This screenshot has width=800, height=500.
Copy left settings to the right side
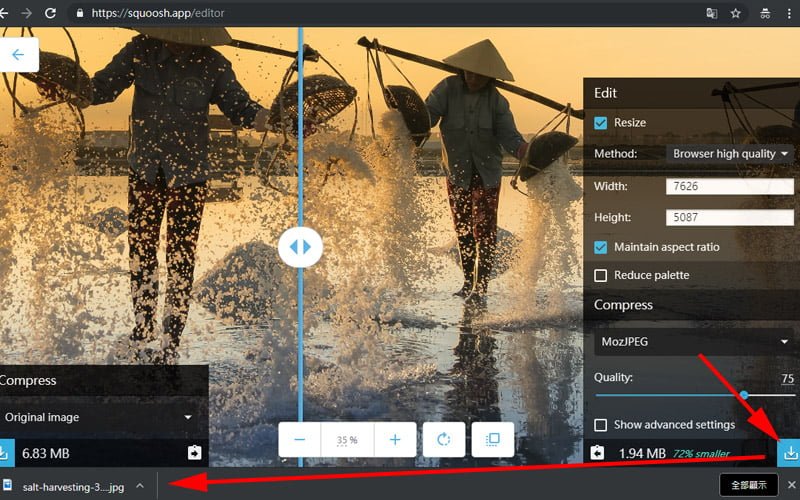(x=194, y=453)
